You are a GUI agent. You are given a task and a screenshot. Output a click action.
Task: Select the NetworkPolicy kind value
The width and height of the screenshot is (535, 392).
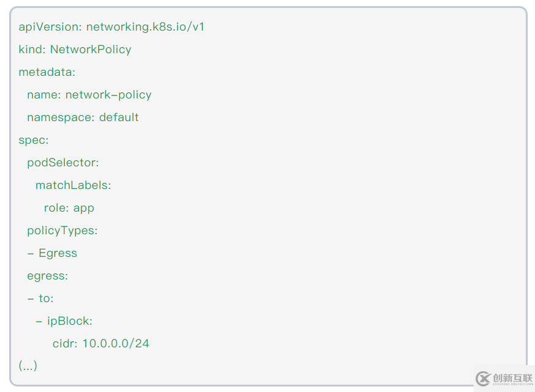(91, 49)
